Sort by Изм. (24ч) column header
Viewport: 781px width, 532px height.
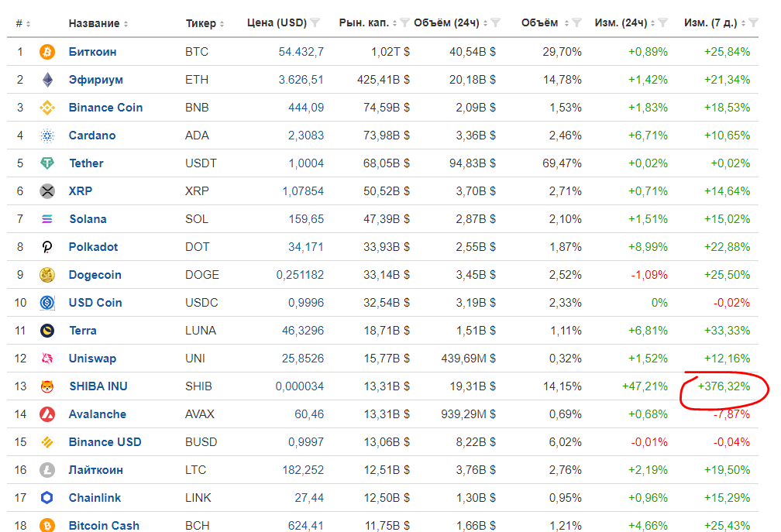[621, 23]
